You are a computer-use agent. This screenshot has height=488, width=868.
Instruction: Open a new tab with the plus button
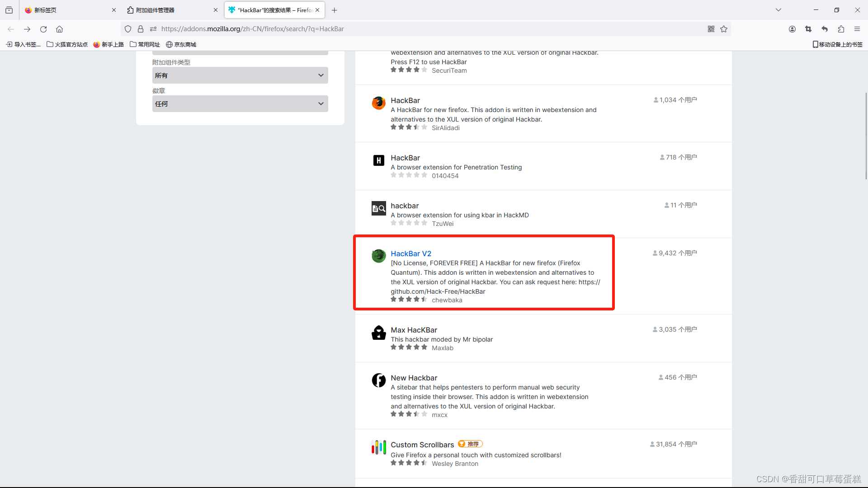(x=335, y=10)
